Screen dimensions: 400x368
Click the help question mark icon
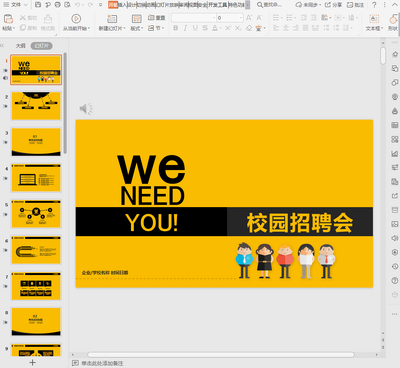coord(374,5)
